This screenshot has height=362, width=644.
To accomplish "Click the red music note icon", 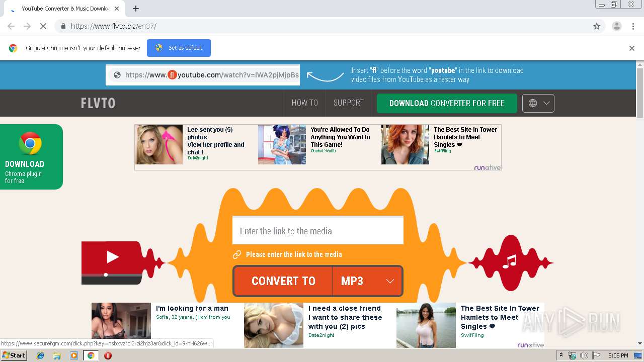I will click(511, 262).
